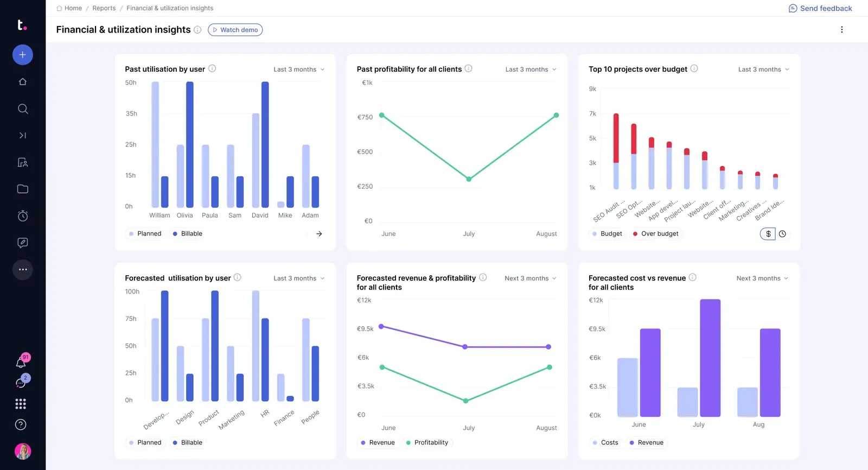The width and height of the screenshot is (868, 470).
Task: Click Olivia label on utilisation axis
Action: click(184, 215)
